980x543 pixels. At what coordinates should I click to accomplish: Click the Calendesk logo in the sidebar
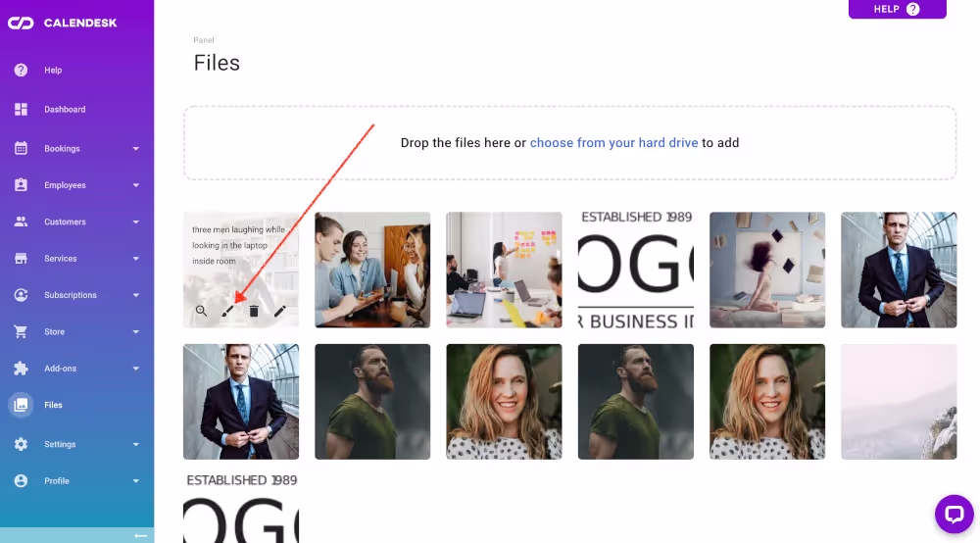(63, 23)
